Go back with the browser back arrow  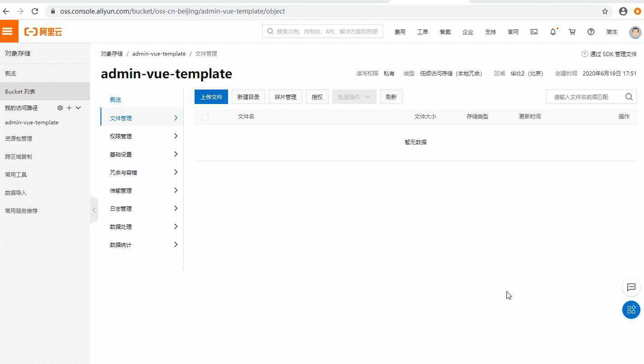[6, 11]
